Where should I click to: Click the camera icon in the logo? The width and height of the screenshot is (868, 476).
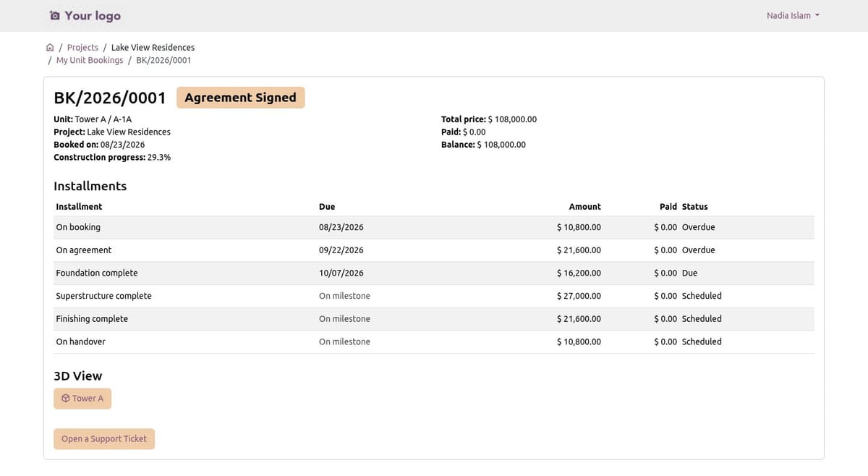tap(54, 15)
